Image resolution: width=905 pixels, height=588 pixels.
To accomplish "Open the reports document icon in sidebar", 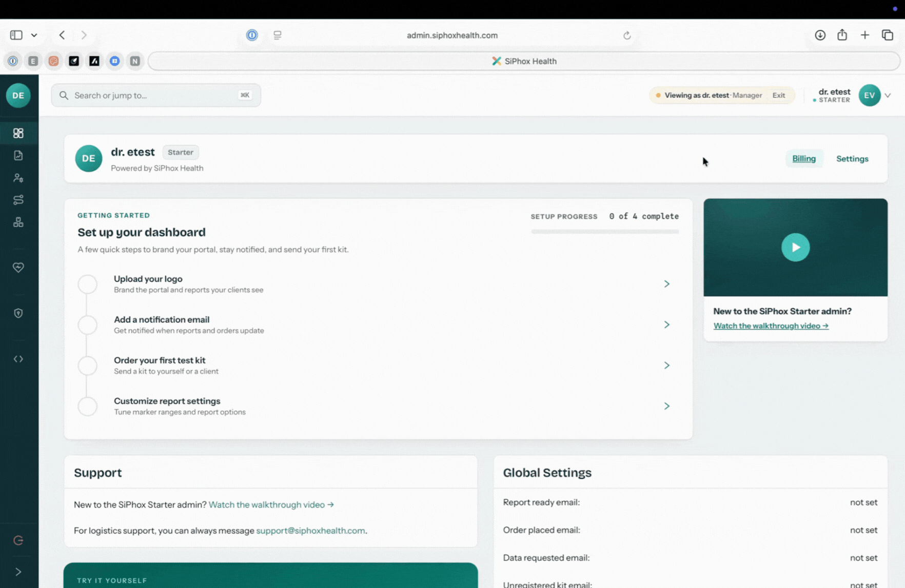I will (18, 155).
